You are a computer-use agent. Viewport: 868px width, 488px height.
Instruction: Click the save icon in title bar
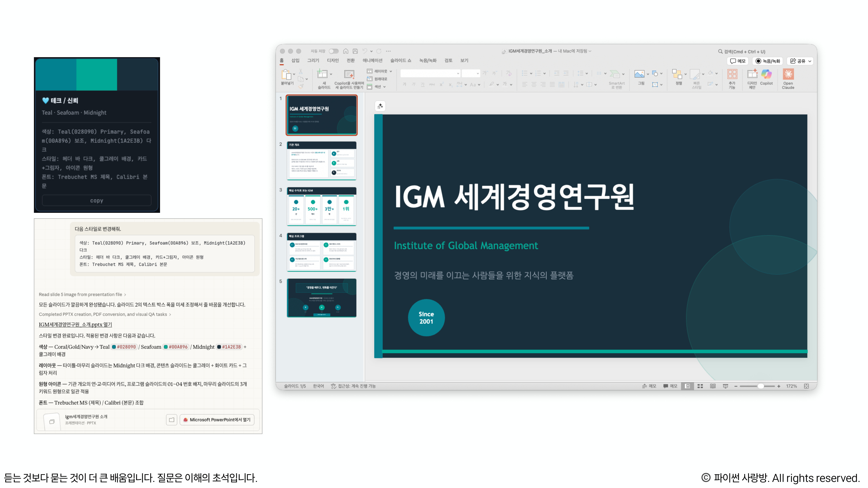point(355,51)
